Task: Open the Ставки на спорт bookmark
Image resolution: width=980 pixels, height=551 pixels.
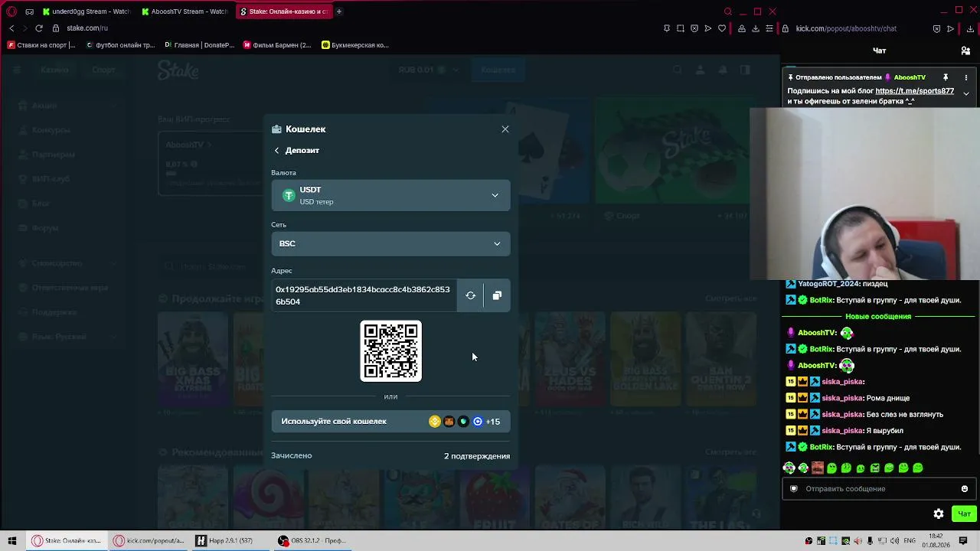Action: (41, 45)
